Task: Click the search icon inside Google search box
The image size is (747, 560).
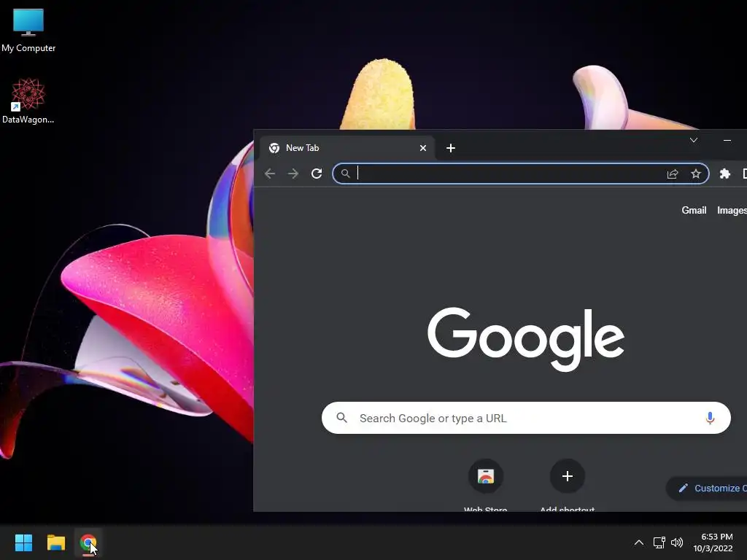Action: (341, 418)
